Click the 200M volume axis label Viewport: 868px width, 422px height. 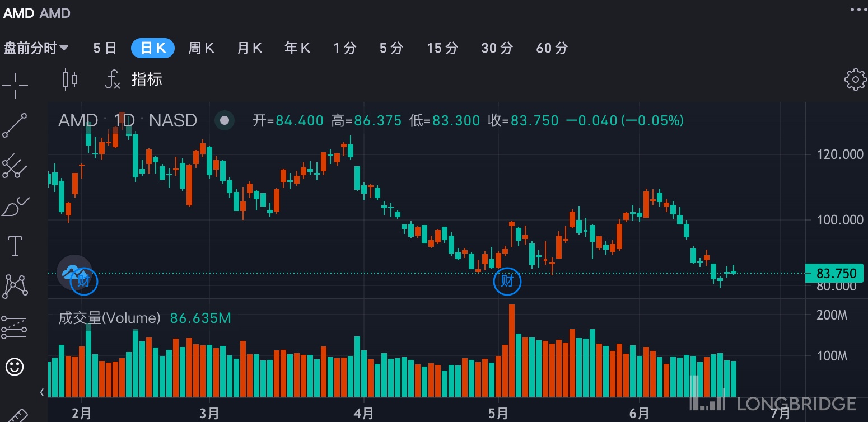pos(832,316)
